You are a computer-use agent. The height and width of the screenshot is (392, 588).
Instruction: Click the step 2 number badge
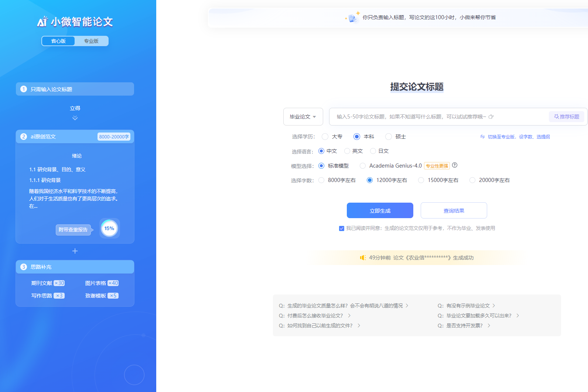(24, 137)
